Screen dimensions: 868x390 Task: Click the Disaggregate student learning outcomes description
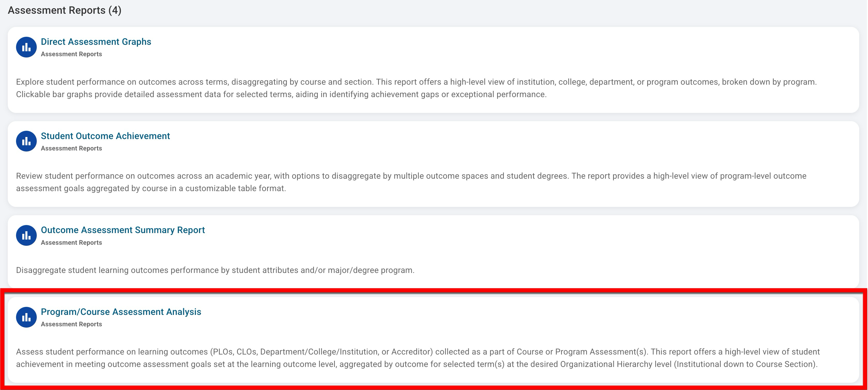(215, 270)
